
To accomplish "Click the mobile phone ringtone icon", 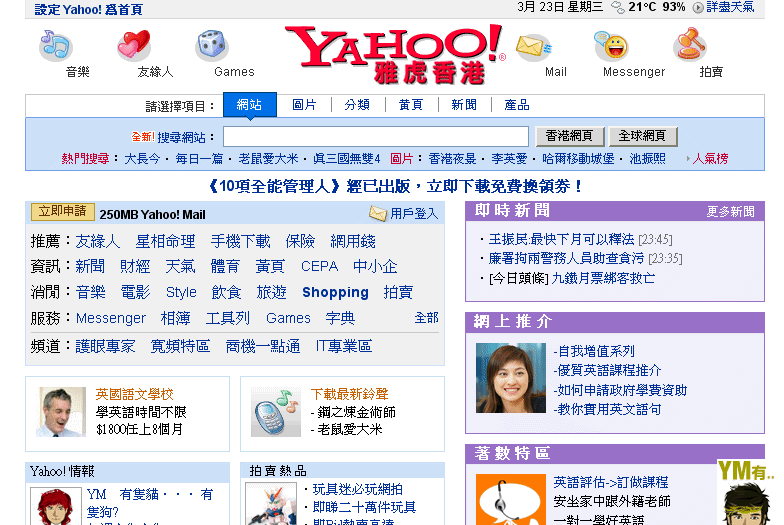I will click(274, 412).
